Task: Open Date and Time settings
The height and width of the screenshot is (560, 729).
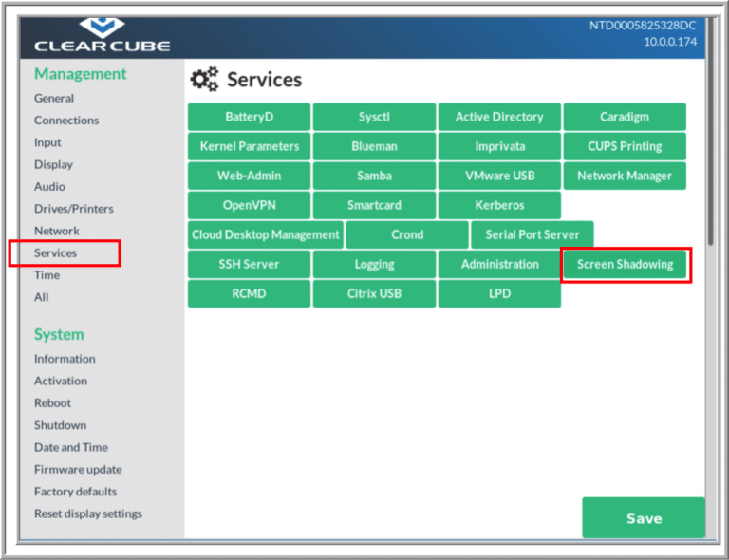Action: (x=71, y=448)
